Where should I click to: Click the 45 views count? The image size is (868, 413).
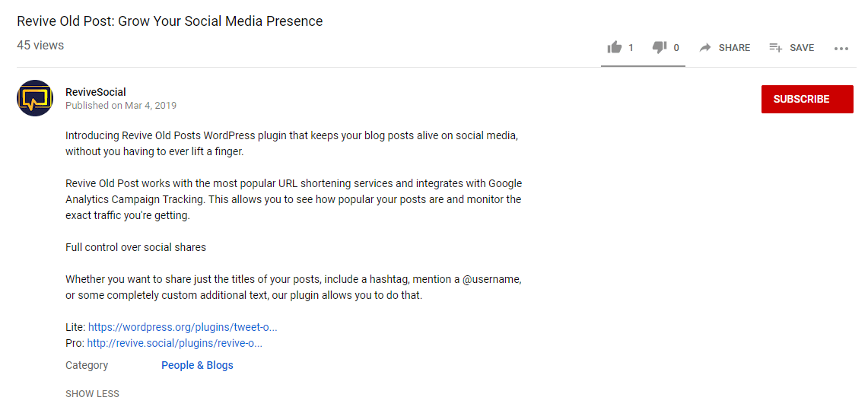pyautogui.click(x=40, y=46)
